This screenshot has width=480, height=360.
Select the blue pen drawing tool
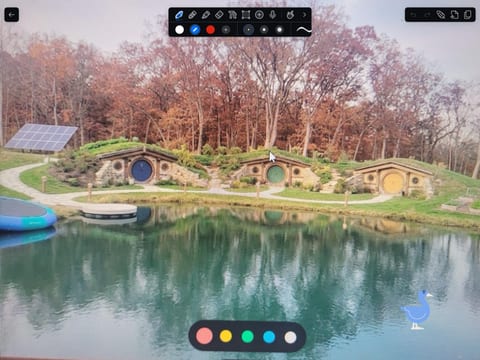[x=179, y=15]
